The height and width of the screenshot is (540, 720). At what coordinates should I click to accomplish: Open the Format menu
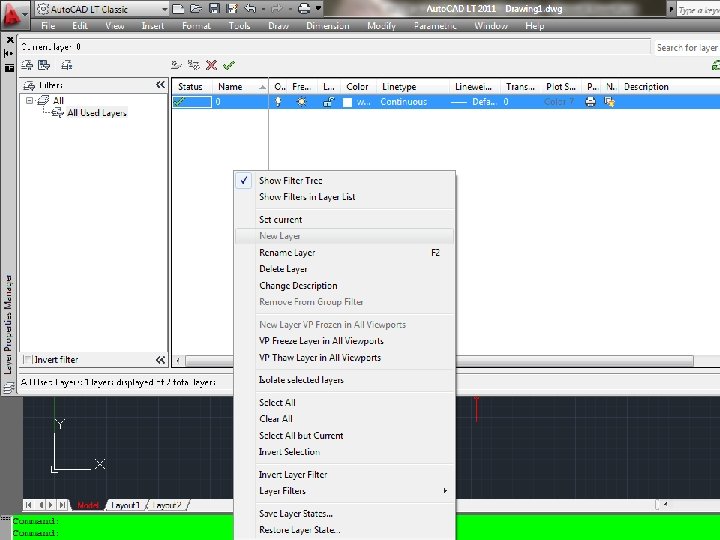[x=196, y=26]
